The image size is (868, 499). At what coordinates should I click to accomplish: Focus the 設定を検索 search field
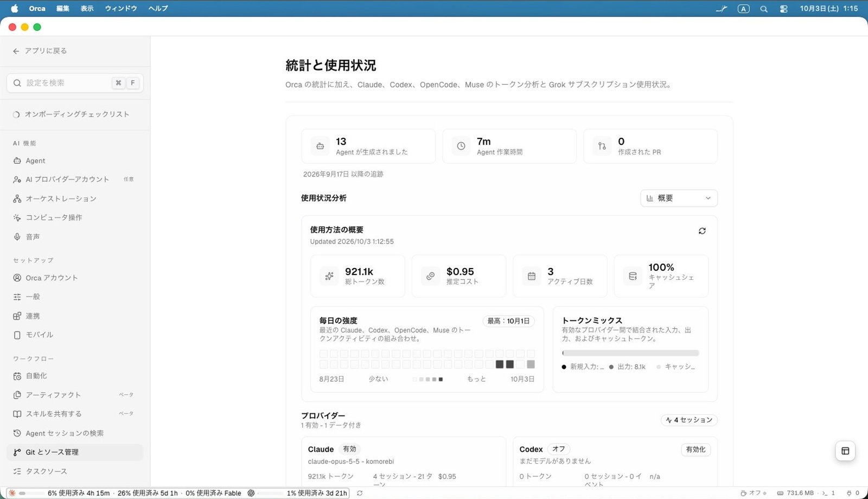coord(75,83)
